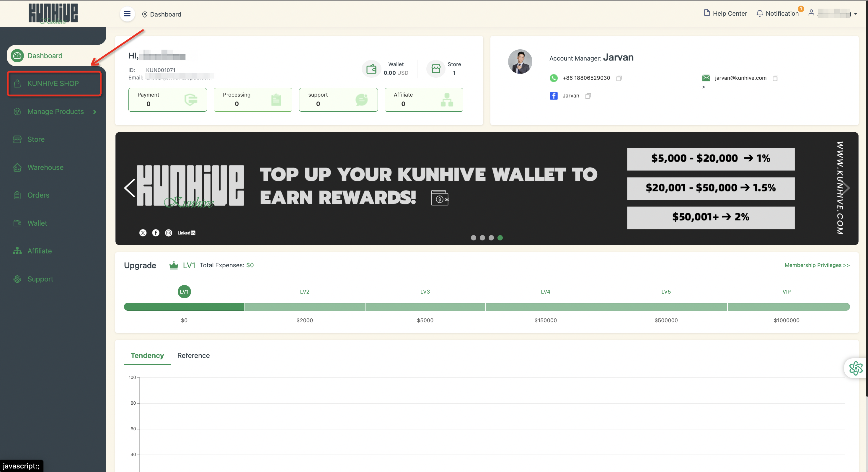The image size is (868, 472).
Task: Copy the jarvan@kunhive.com email icon
Action: [775, 78]
